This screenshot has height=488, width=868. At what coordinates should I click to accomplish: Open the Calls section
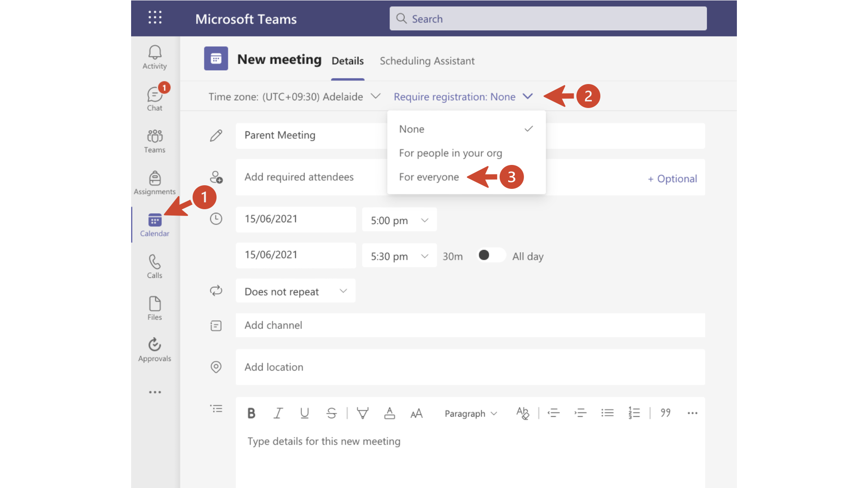click(x=154, y=266)
